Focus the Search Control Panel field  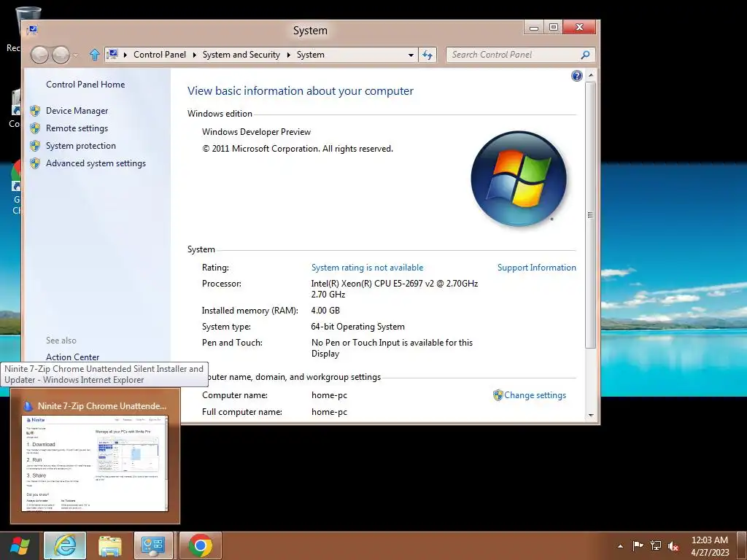520,55
